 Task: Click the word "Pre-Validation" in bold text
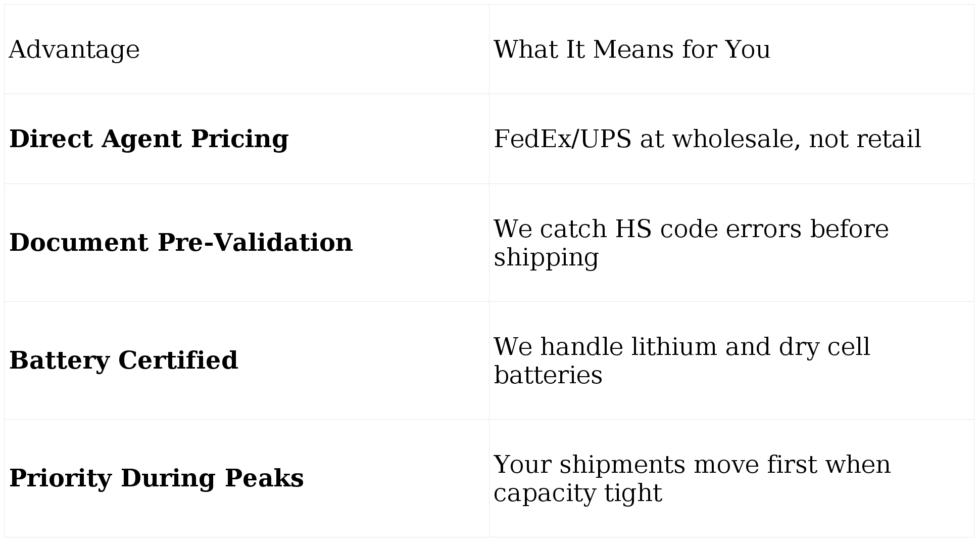[255, 243]
